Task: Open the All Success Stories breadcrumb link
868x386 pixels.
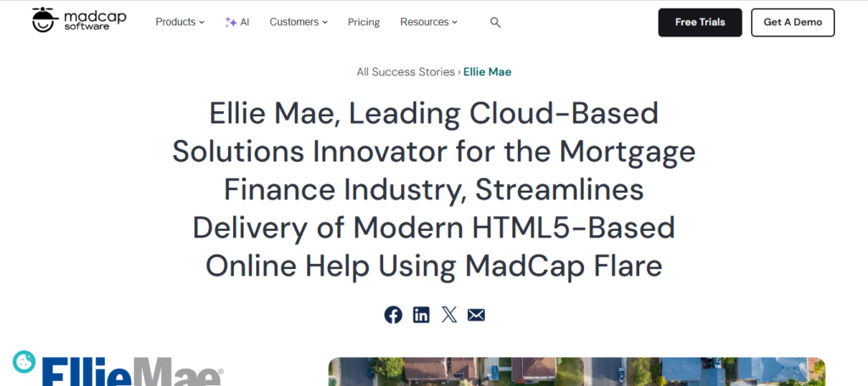Action: click(405, 72)
